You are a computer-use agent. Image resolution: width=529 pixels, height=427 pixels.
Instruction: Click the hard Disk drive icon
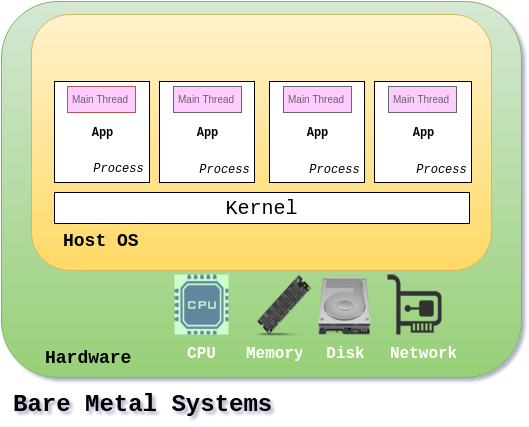tap(344, 306)
